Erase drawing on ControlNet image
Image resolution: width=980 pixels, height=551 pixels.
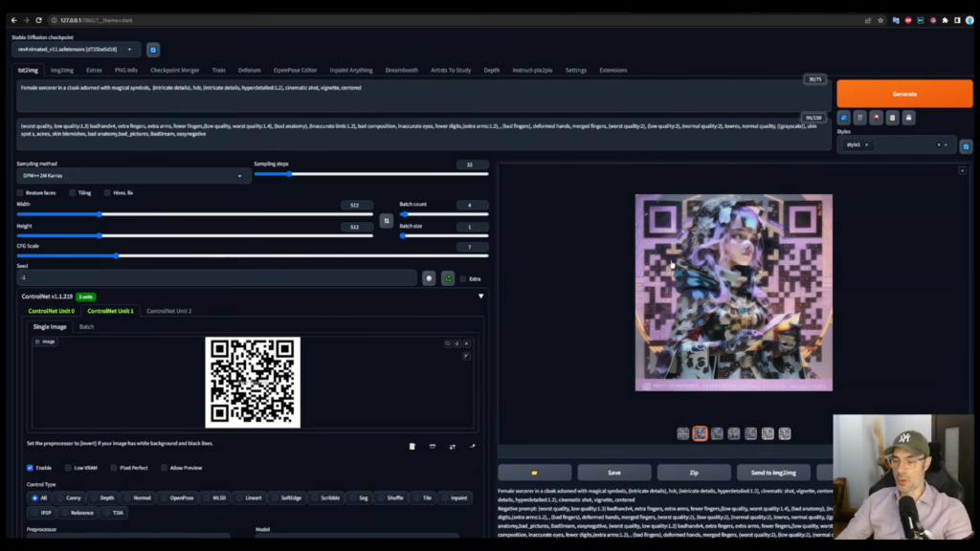tap(457, 343)
